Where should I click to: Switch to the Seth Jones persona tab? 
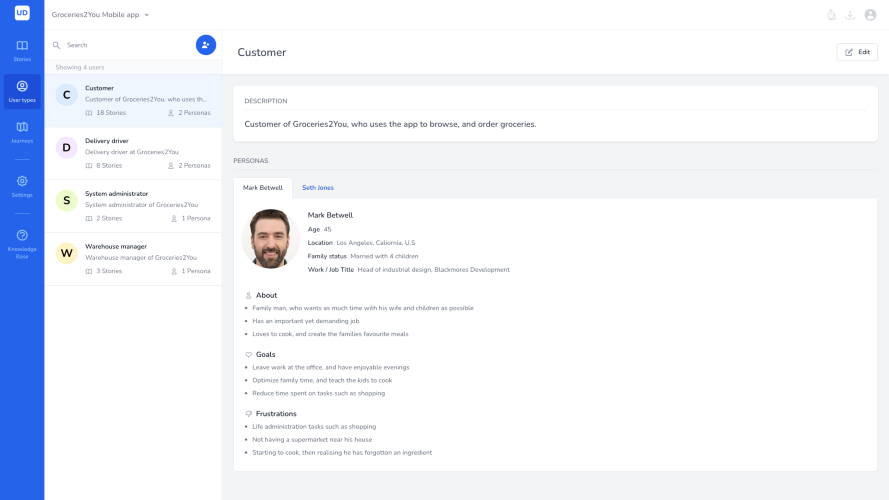318,188
